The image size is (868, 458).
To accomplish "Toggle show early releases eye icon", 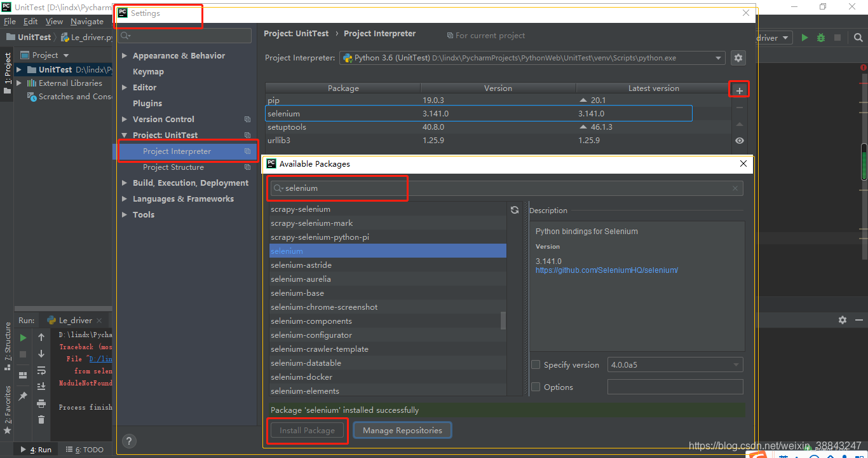I will coord(739,141).
